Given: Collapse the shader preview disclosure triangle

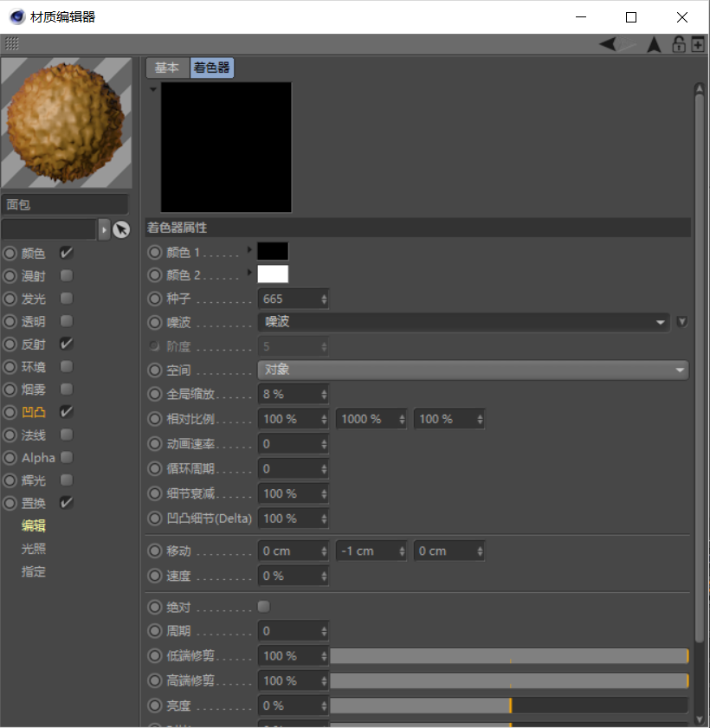Looking at the screenshot, I should 153,88.
